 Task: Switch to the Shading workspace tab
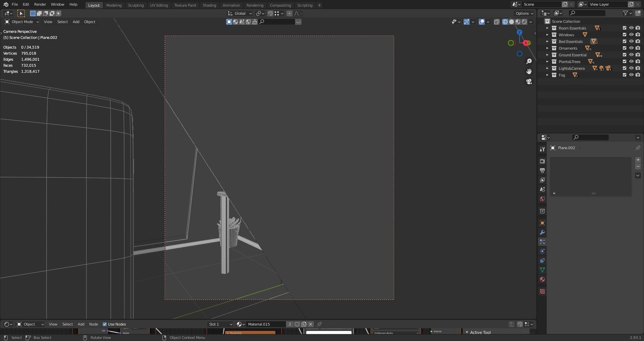coord(209,5)
